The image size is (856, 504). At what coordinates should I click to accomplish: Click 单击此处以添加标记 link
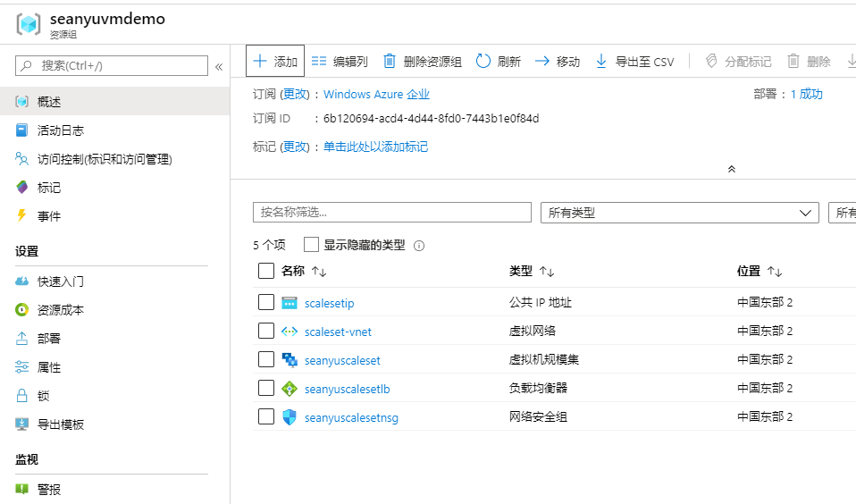[375, 147]
